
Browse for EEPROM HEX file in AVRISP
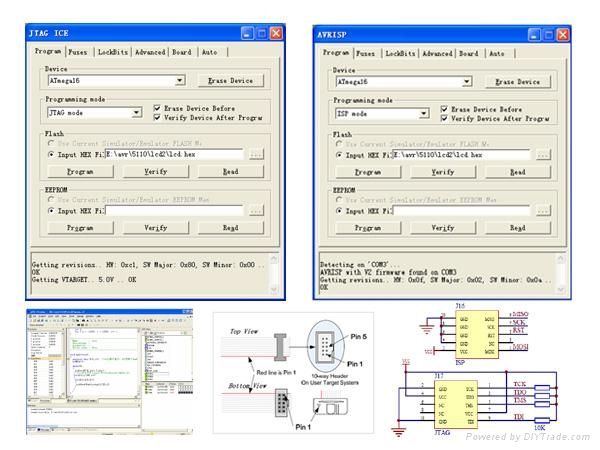click(543, 211)
